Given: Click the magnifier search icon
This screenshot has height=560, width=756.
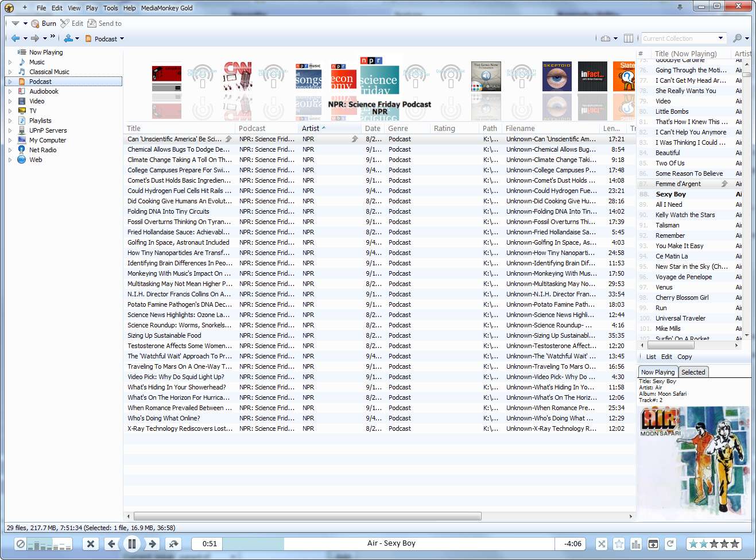Looking at the screenshot, I should point(737,38).
